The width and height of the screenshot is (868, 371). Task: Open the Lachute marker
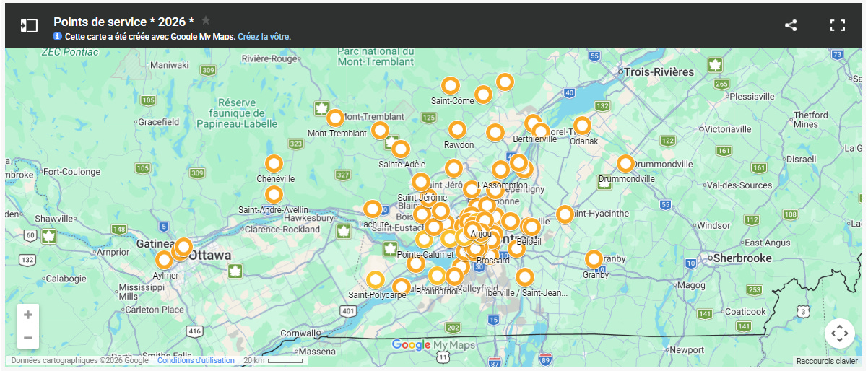(x=373, y=209)
